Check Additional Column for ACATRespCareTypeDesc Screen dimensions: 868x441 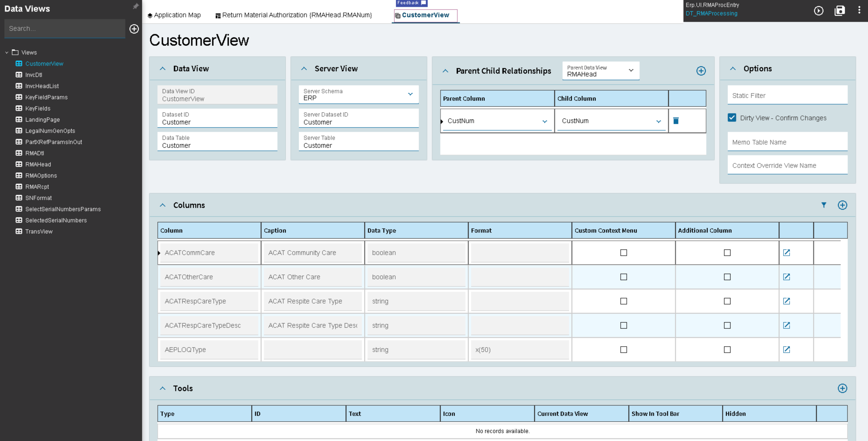tap(727, 326)
